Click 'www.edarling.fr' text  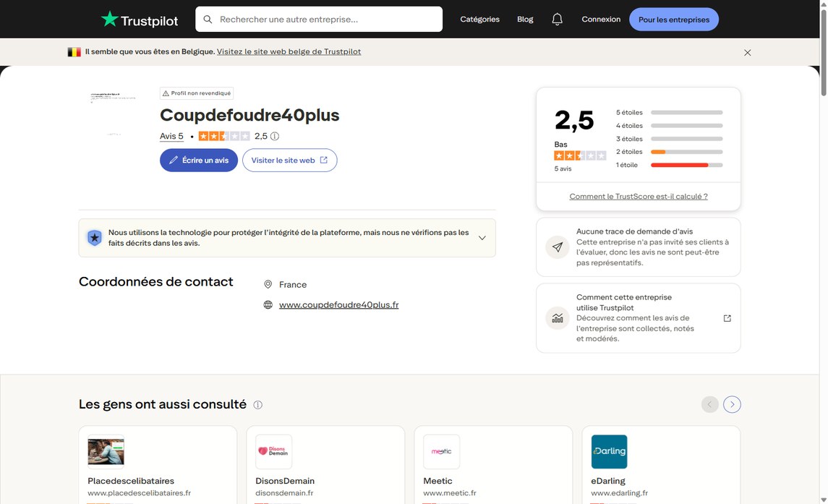(620, 493)
